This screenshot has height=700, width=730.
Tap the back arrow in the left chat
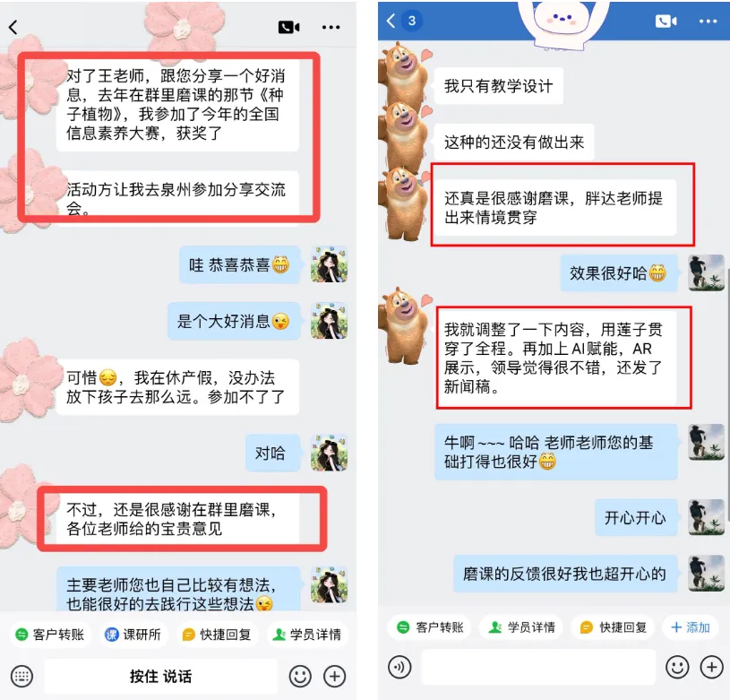pos(13,27)
